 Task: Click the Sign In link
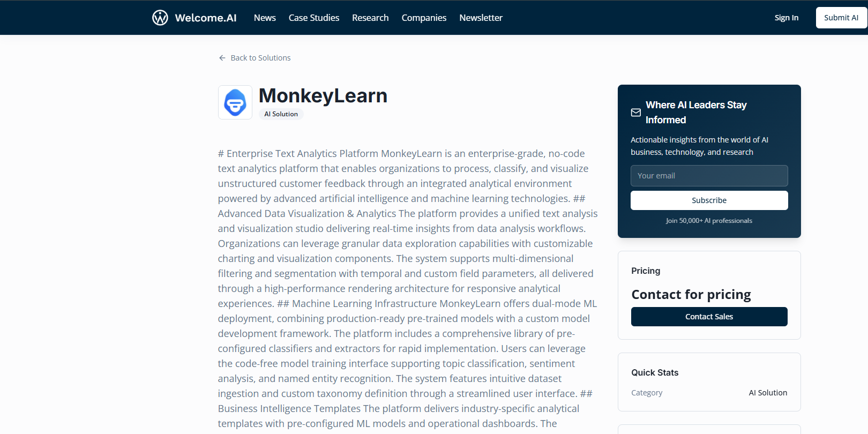click(786, 18)
